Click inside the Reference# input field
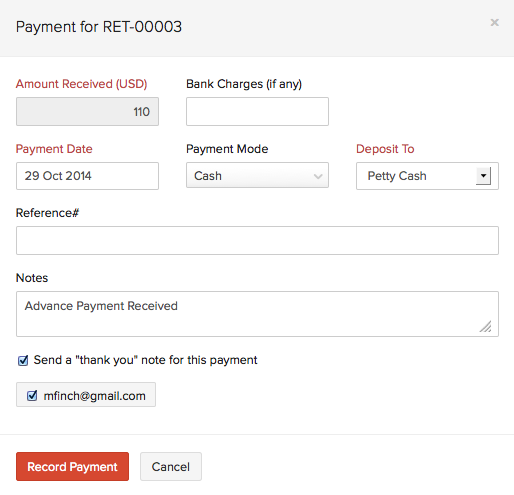 coord(257,241)
